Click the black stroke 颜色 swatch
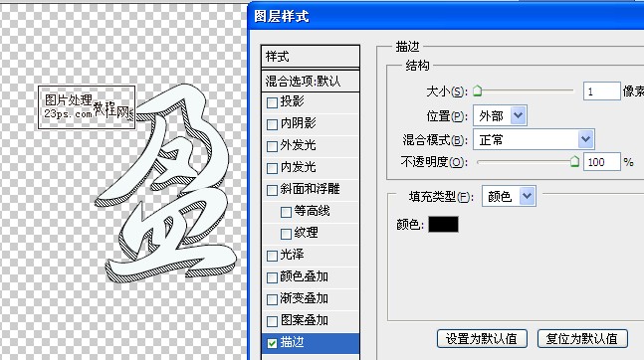644x360 pixels. tap(443, 225)
